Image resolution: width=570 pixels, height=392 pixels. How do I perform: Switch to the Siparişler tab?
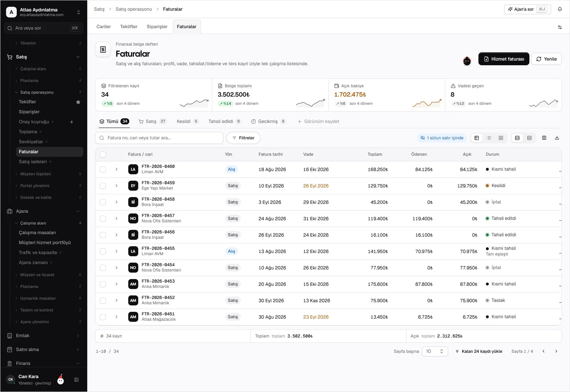[157, 27]
